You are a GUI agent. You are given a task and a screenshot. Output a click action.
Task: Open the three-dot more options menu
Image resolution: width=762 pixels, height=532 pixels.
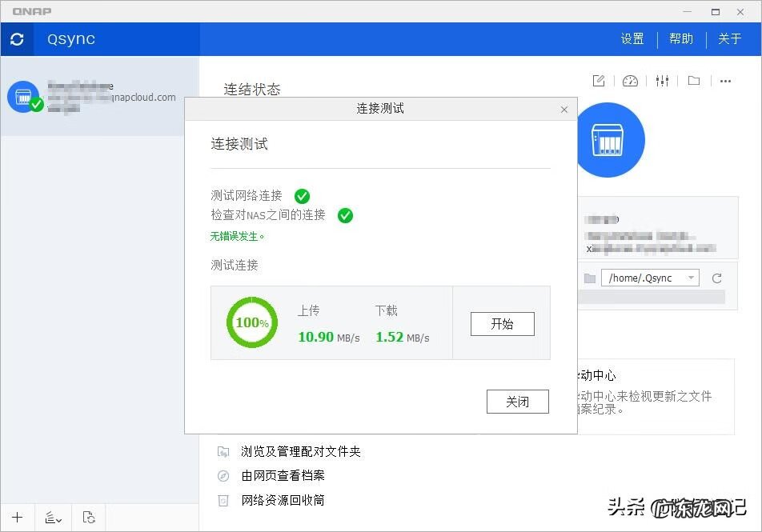point(725,81)
